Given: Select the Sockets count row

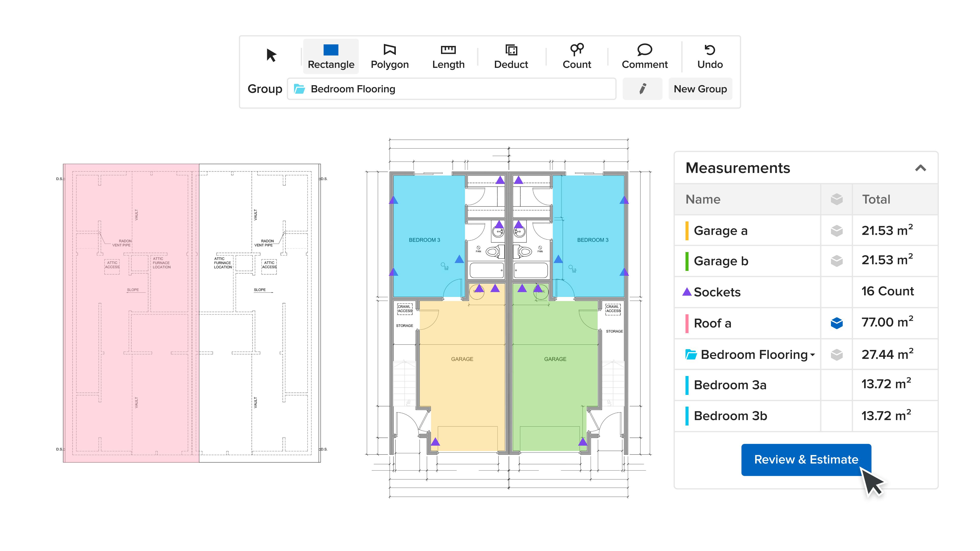Looking at the screenshot, I should pos(806,292).
